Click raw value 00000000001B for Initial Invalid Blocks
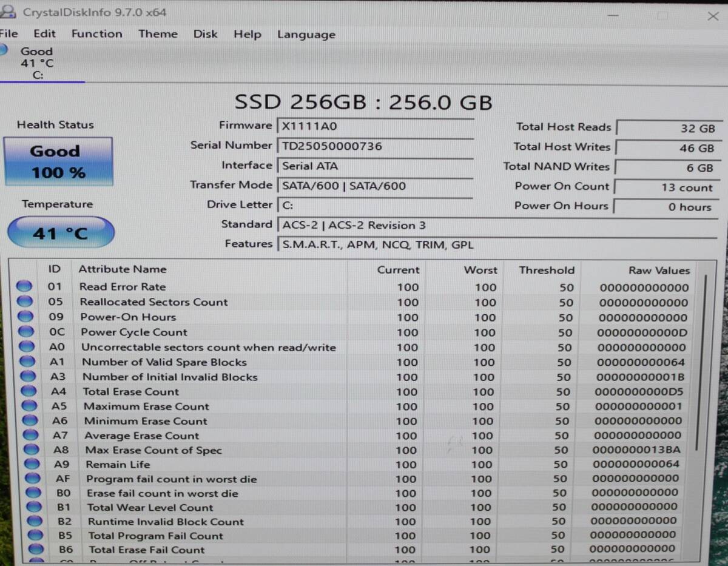Image resolution: width=728 pixels, height=566 pixels. 640,377
